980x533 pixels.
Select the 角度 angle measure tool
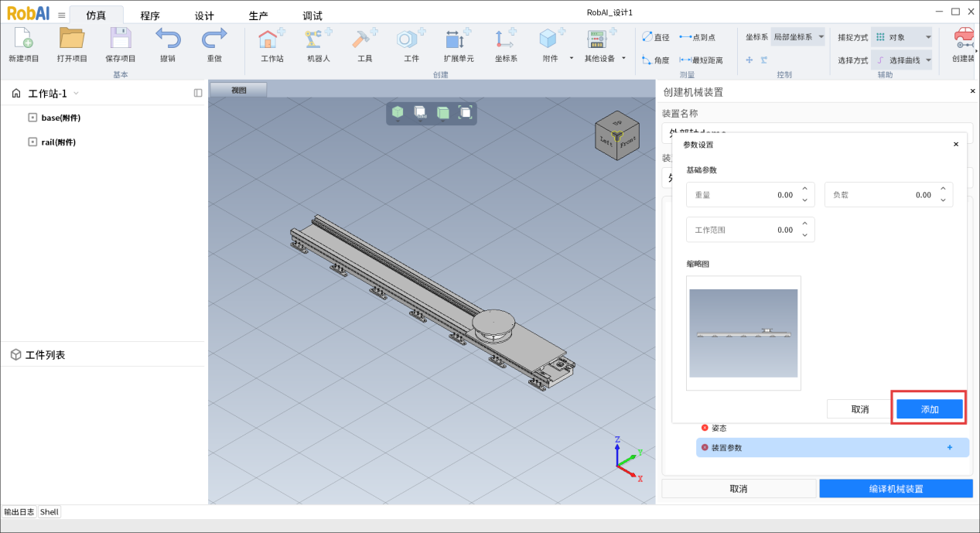click(x=656, y=60)
